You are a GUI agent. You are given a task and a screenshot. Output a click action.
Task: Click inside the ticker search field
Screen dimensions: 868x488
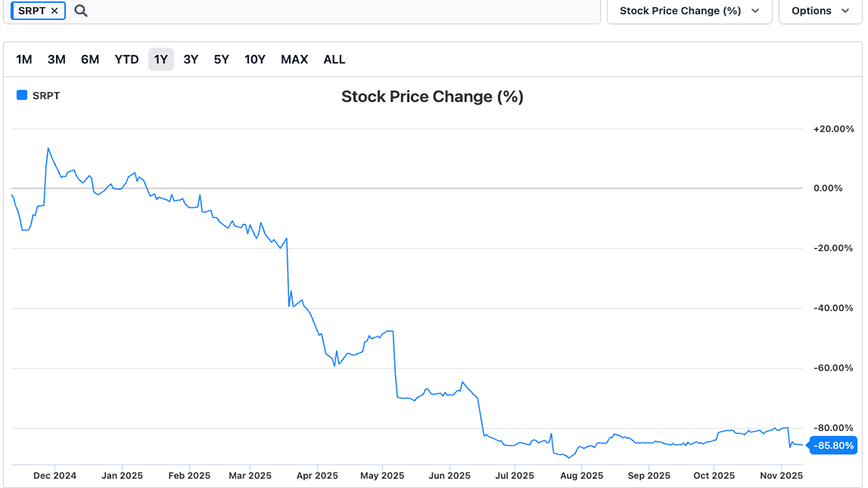coord(325,10)
